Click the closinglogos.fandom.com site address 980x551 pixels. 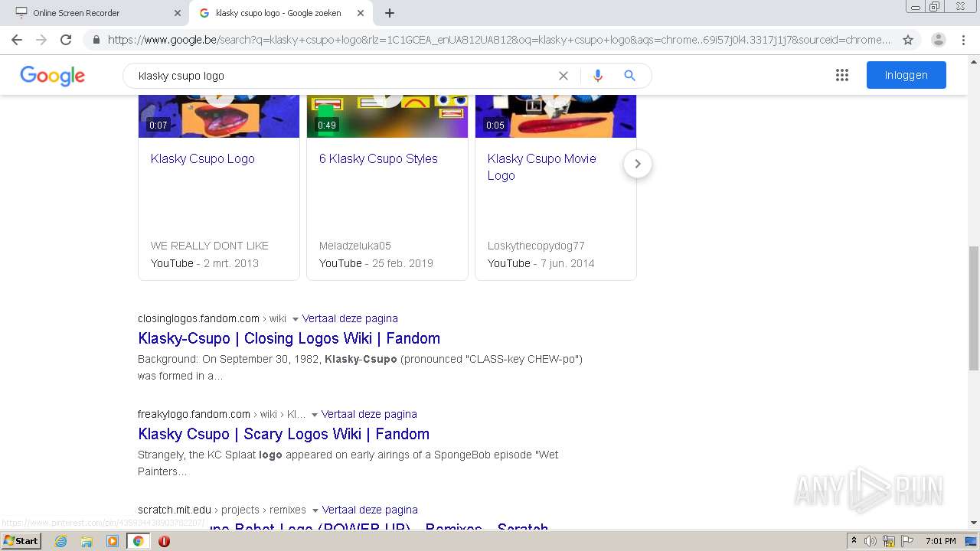tap(198, 318)
